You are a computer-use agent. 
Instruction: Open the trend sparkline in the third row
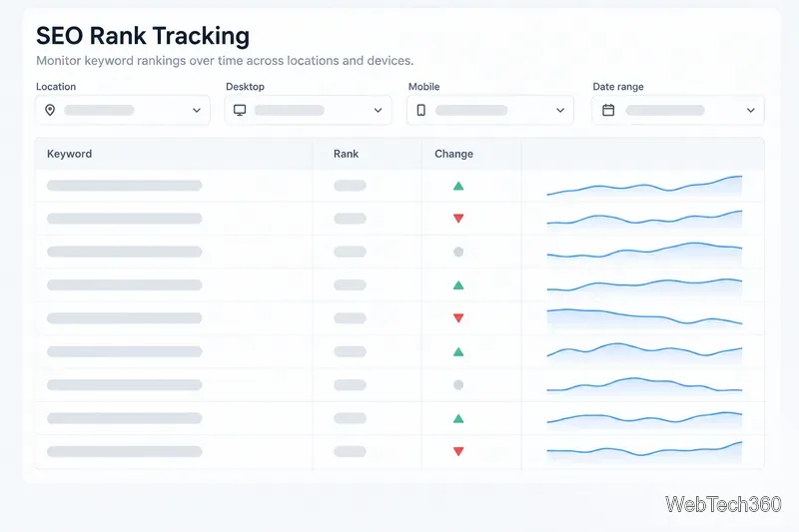click(644, 252)
